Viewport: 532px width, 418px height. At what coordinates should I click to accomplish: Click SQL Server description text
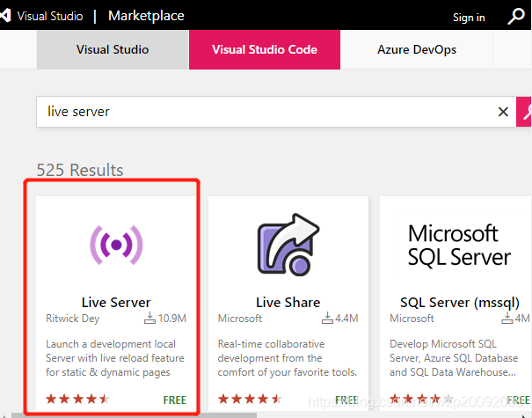[454, 358]
